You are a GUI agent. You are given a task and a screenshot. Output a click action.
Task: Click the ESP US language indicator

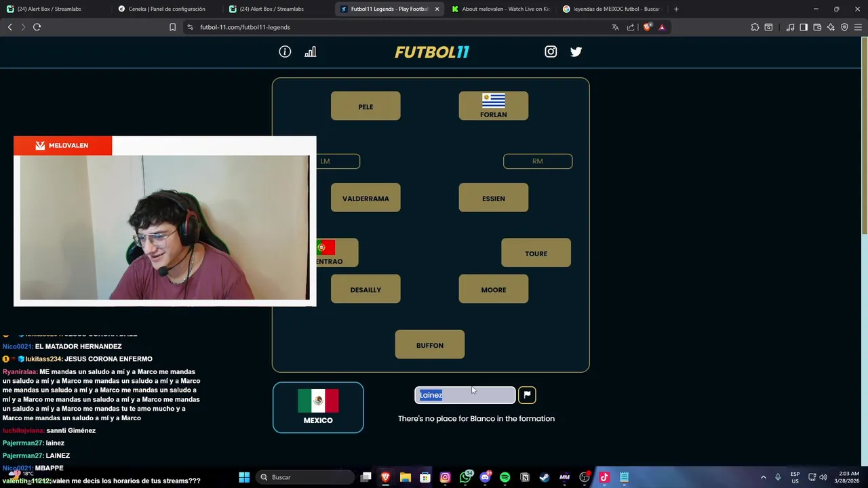(x=795, y=477)
